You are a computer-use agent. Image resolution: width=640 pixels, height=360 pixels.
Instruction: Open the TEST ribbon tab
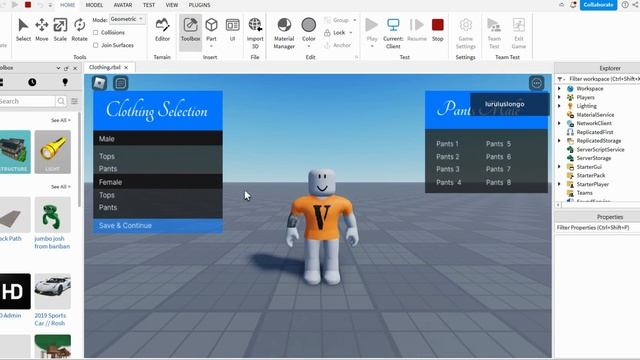[x=149, y=5]
